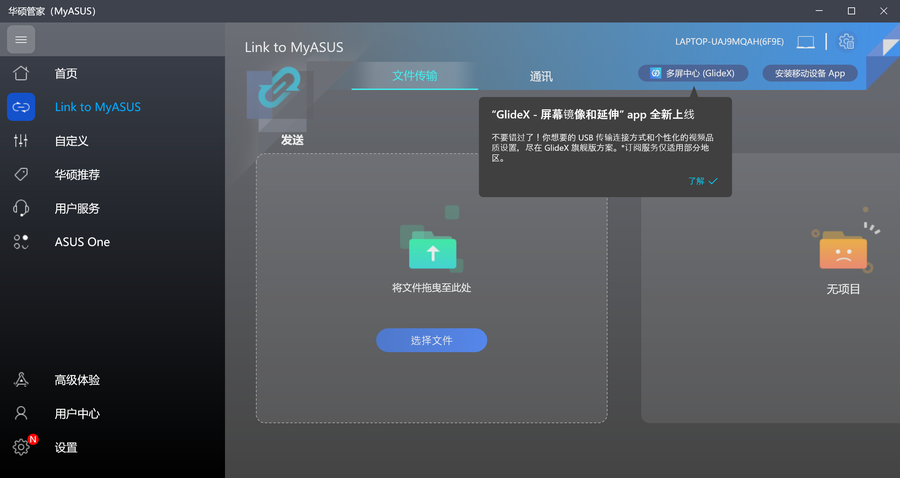This screenshot has height=478, width=900.
Task: Open 用户中心 person icon
Action: point(21,414)
